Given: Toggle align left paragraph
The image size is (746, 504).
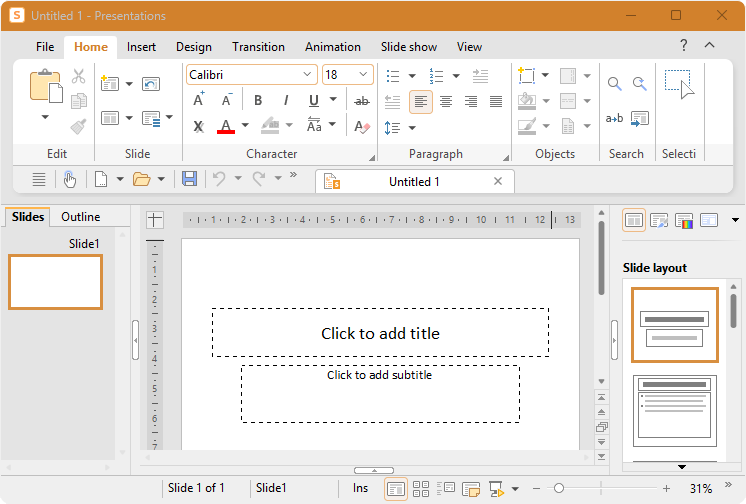Looking at the screenshot, I should [421, 101].
